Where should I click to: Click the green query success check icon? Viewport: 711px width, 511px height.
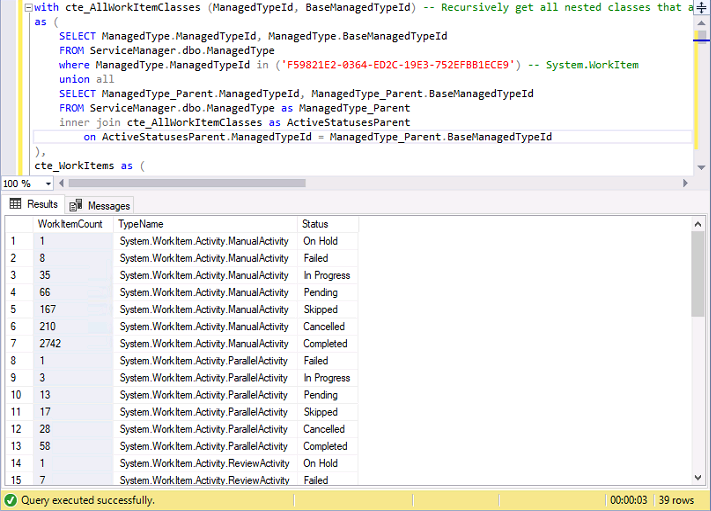point(10,500)
